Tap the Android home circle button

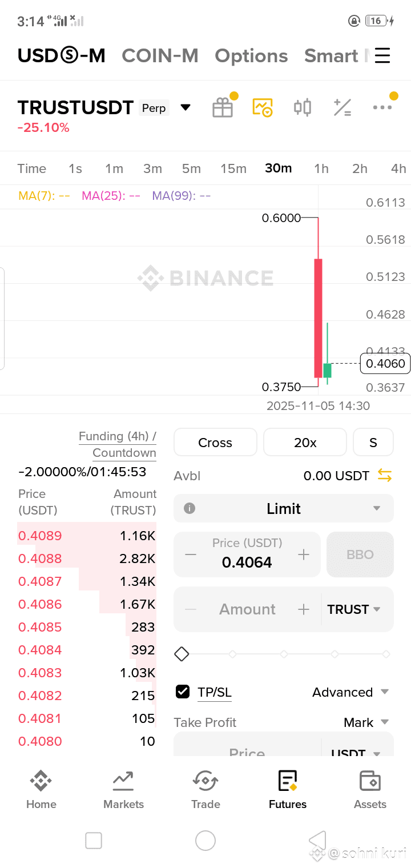point(205,841)
